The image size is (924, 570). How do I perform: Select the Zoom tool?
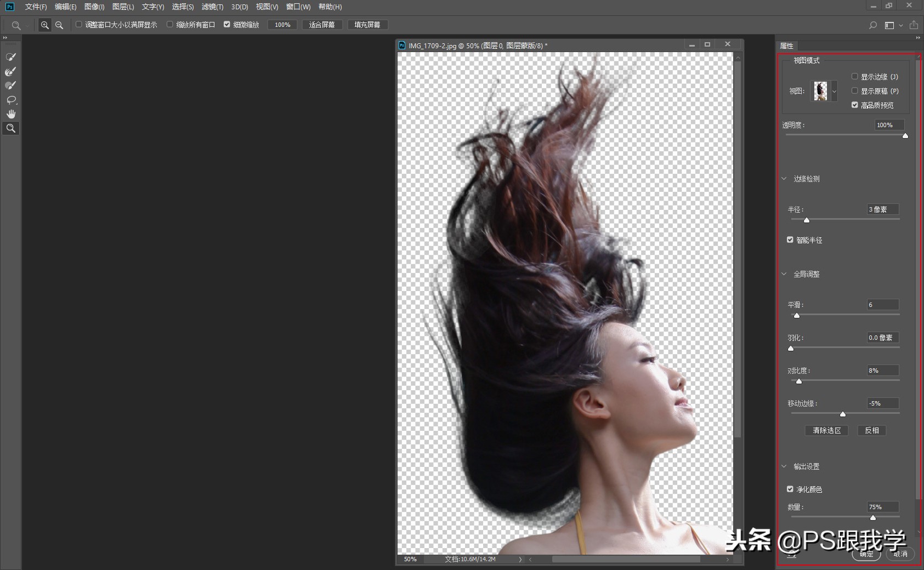[x=11, y=128]
